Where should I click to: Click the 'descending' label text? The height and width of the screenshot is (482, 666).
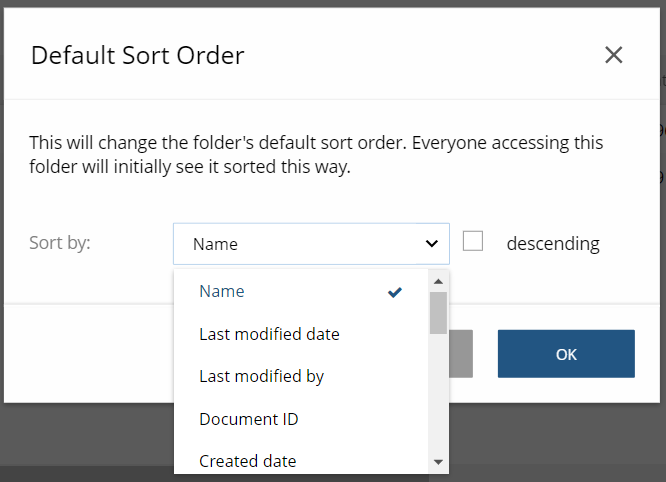[552, 243]
